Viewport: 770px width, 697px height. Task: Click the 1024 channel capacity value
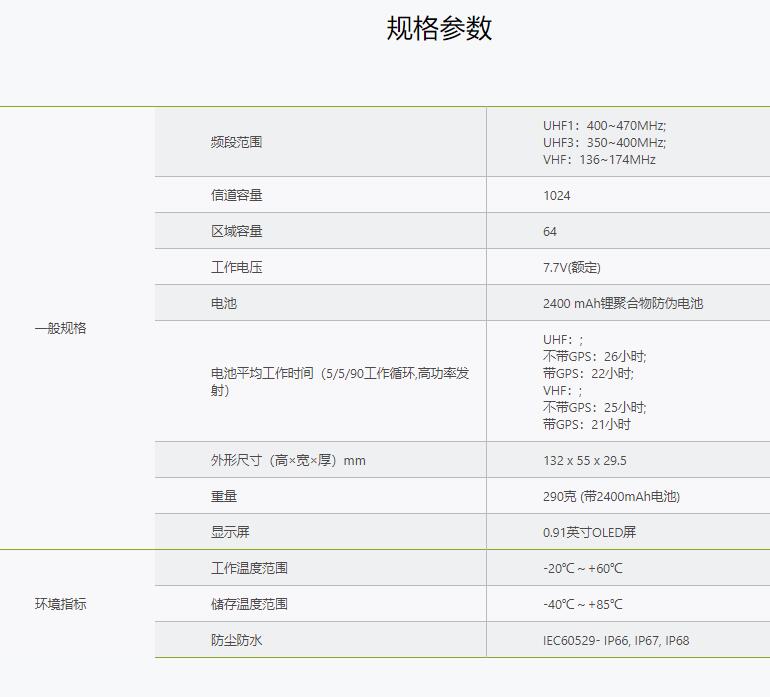[x=557, y=195]
